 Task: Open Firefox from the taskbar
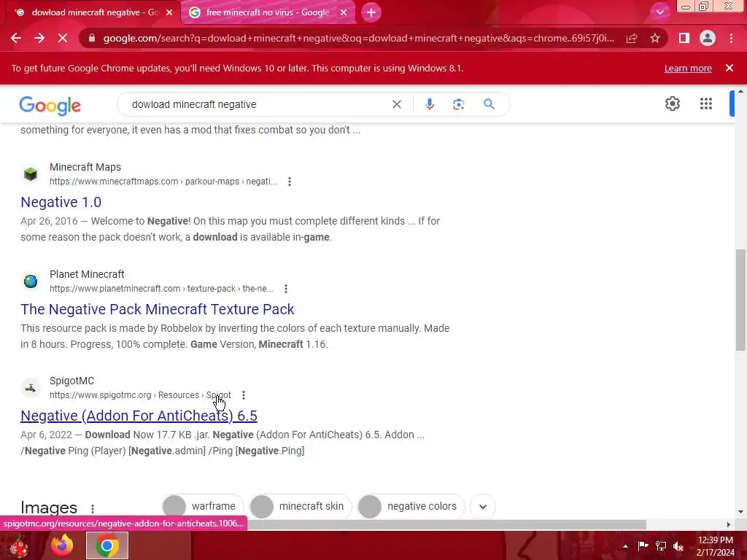(x=62, y=545)
